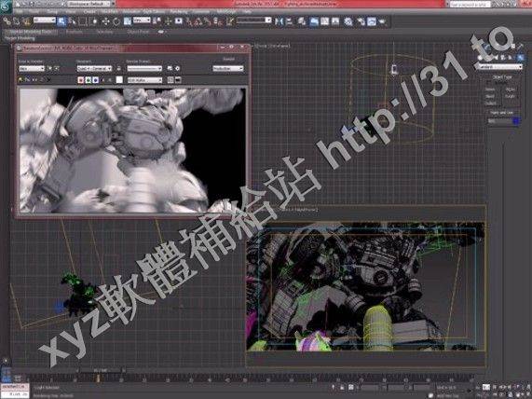This screenshot has width=532, height=399.
Task: Click the Align tool in main toolbar
Action: (289, 21)
